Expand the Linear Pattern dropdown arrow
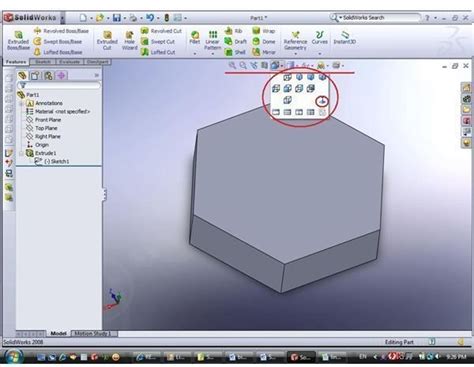Screen dimensions: 474x367 click(212, 53)
